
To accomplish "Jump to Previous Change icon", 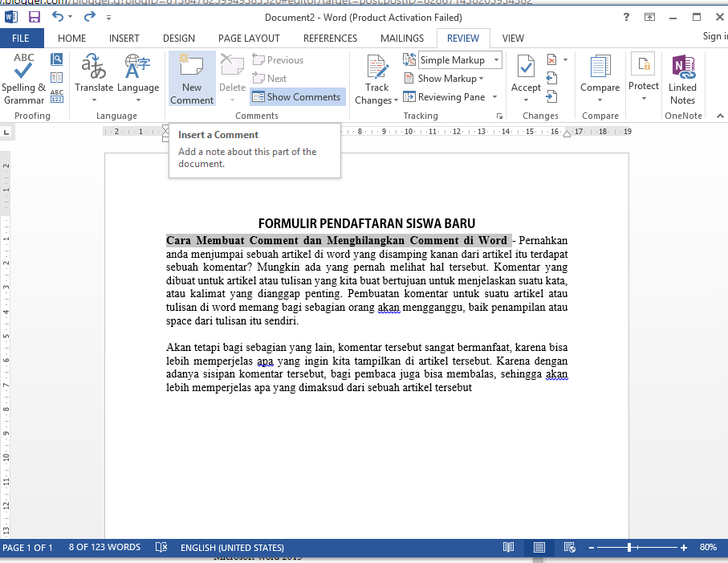I will [x=551, y=78].
